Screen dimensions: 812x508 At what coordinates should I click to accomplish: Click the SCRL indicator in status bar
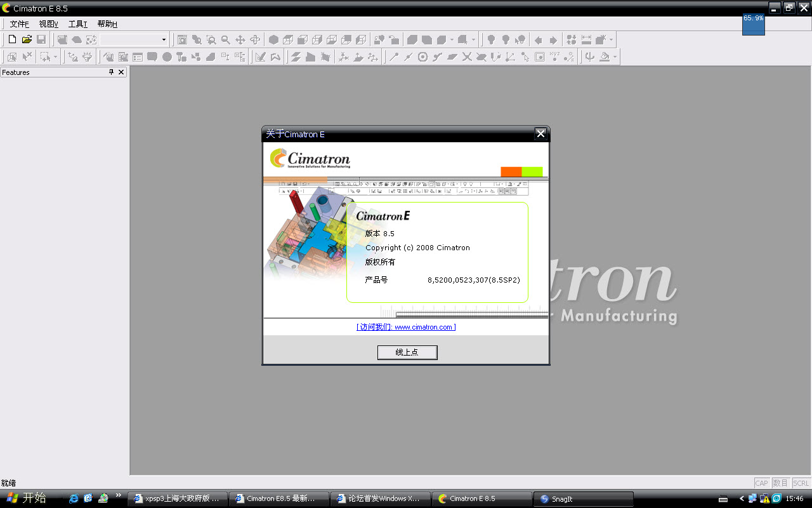801,483
